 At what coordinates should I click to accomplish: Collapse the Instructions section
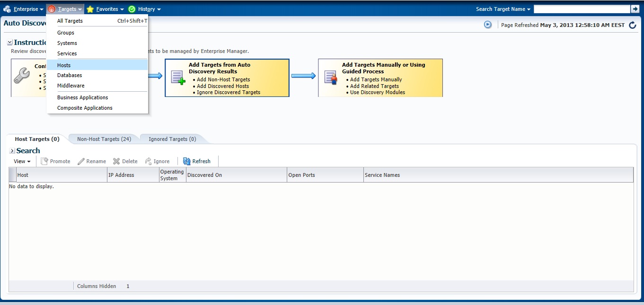pyautogui.click(x=10, y=43)
